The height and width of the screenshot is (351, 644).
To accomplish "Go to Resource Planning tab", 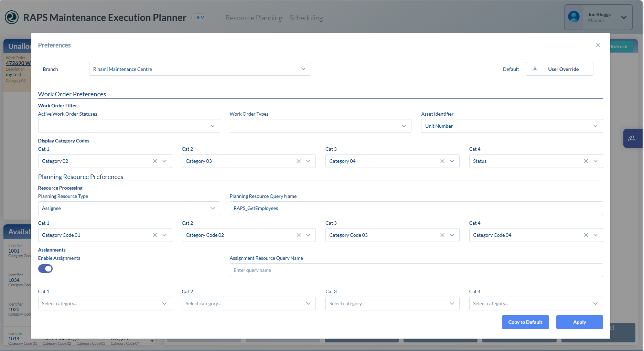I will (x=254, y=18).
